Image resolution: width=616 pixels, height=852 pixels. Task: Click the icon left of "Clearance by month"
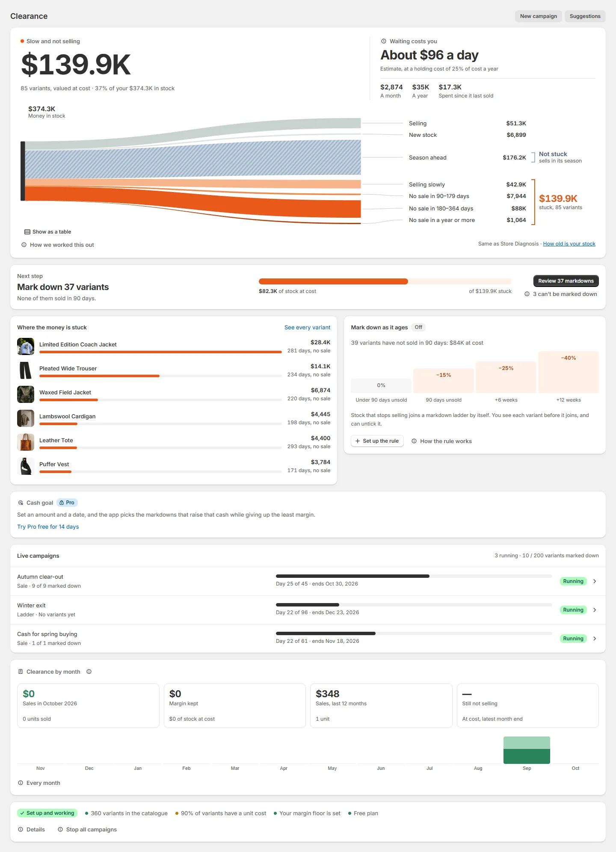pyautogui.click(x=21, y=672)
